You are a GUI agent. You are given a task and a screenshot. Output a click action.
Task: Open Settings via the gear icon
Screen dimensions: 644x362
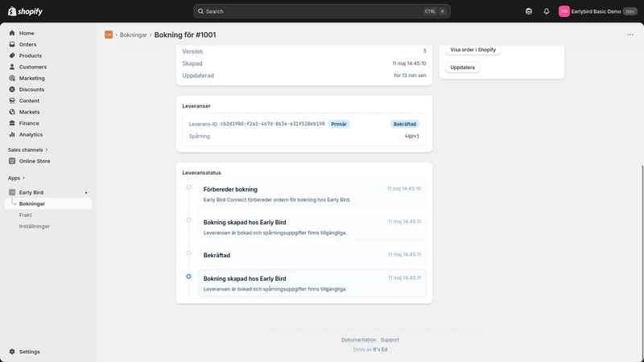click(12, 352)
